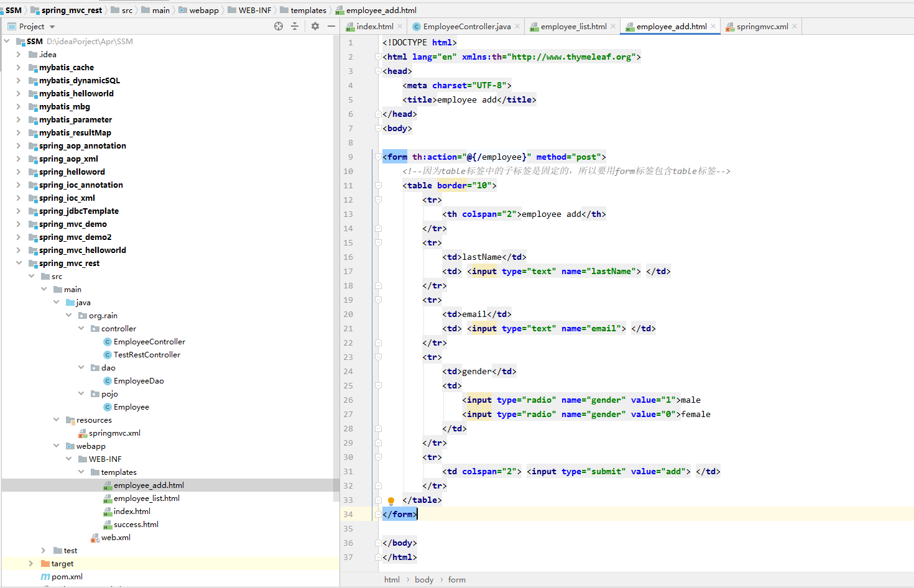Hide the Project tool window
The width and height of the screenshot is (914, 588).
[331, 26]
